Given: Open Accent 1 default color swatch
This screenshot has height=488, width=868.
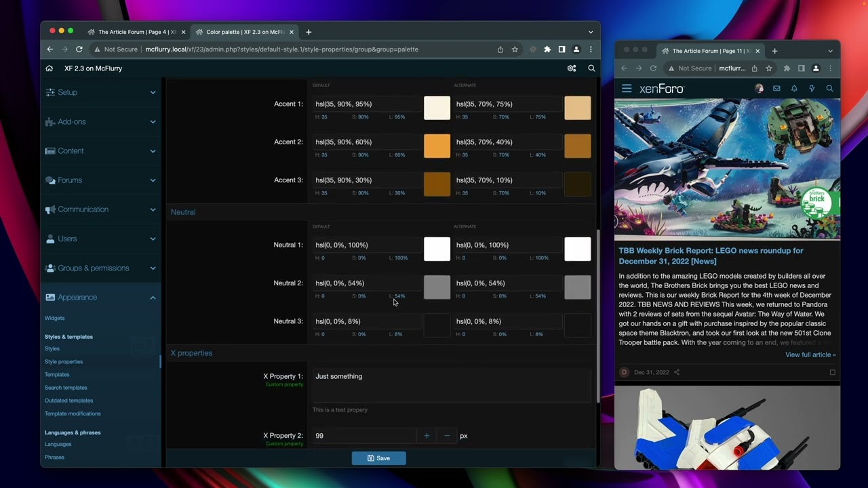Looking at the screenshot, I should pos(437,108).
